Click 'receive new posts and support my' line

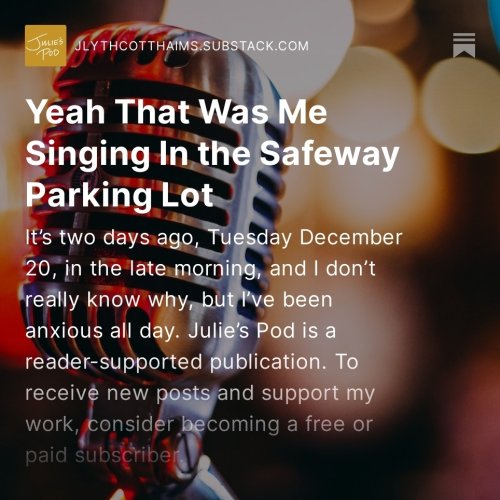200,393
